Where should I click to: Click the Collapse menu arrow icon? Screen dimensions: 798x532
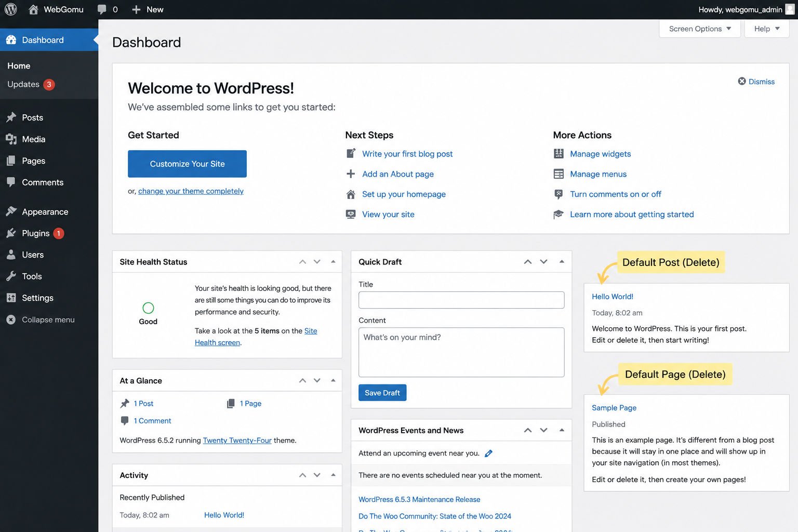coord(11,320)
